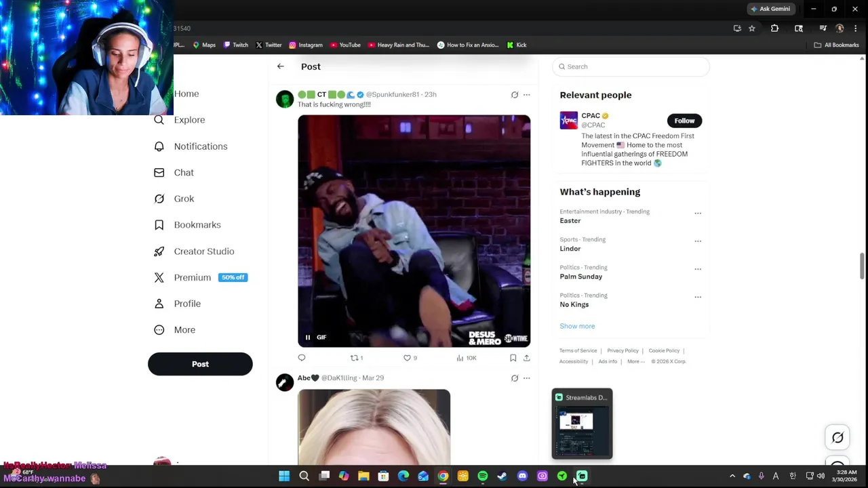Expand the More sidebar menu
The image size is (868, 488).
(x=184, y=330)
